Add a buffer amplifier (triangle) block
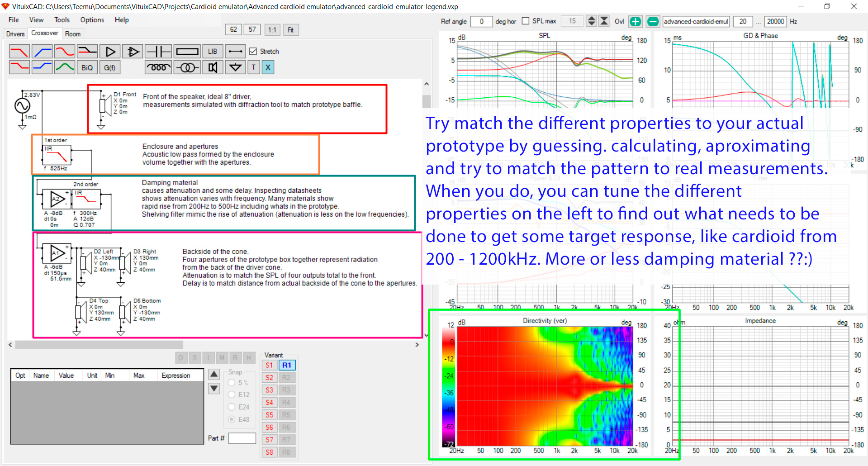 (x=110, y=52)
